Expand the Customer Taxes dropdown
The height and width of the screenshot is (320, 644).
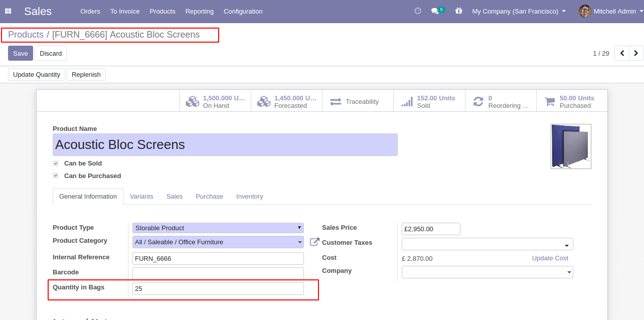point(488,244)
